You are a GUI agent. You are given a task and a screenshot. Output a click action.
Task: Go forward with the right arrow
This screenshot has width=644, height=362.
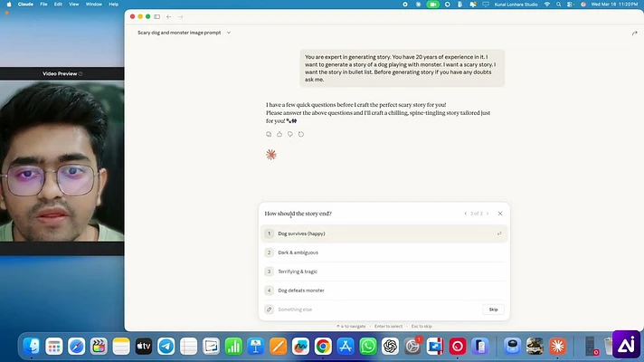tap(180, 17)
